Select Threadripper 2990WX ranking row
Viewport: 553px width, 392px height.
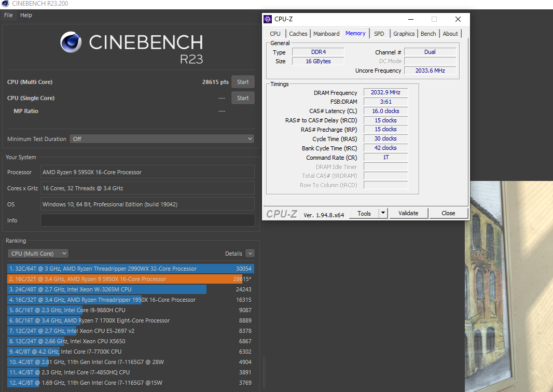[131, 269]
